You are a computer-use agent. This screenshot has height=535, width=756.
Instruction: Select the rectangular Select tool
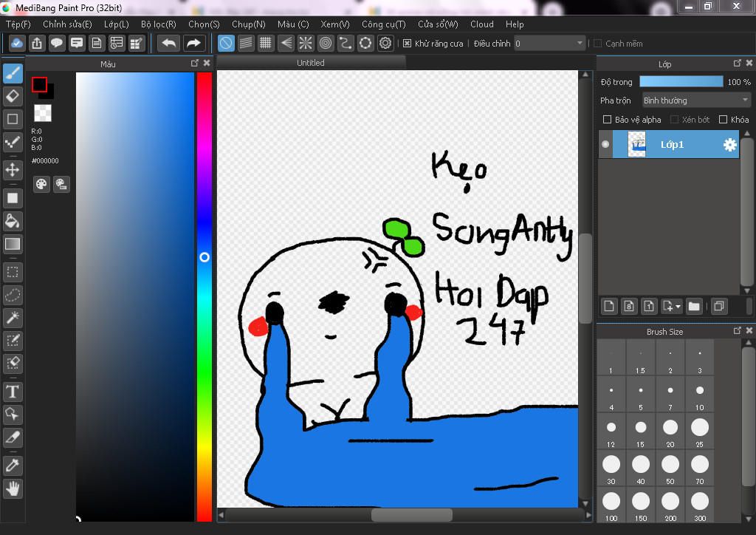click(x=13, y=272)
